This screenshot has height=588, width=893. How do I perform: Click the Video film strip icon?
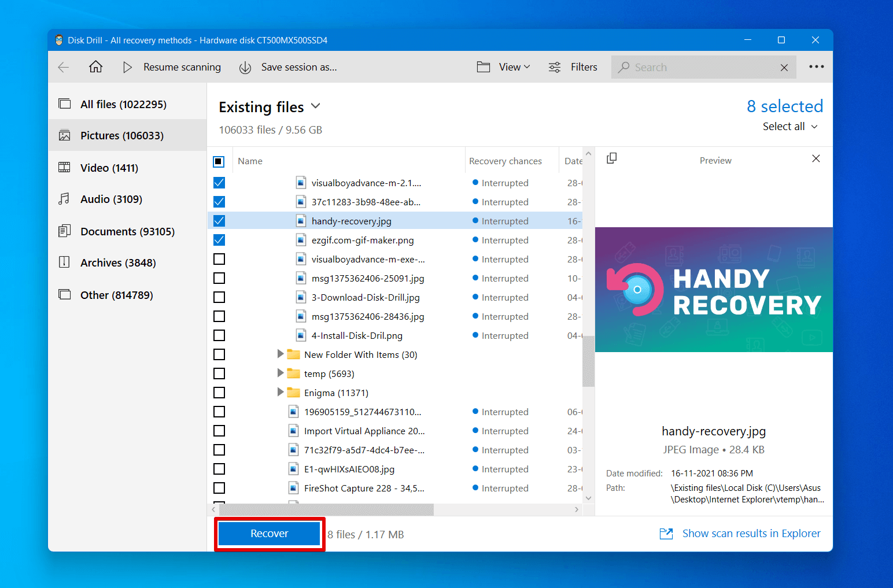click(64, 168)
